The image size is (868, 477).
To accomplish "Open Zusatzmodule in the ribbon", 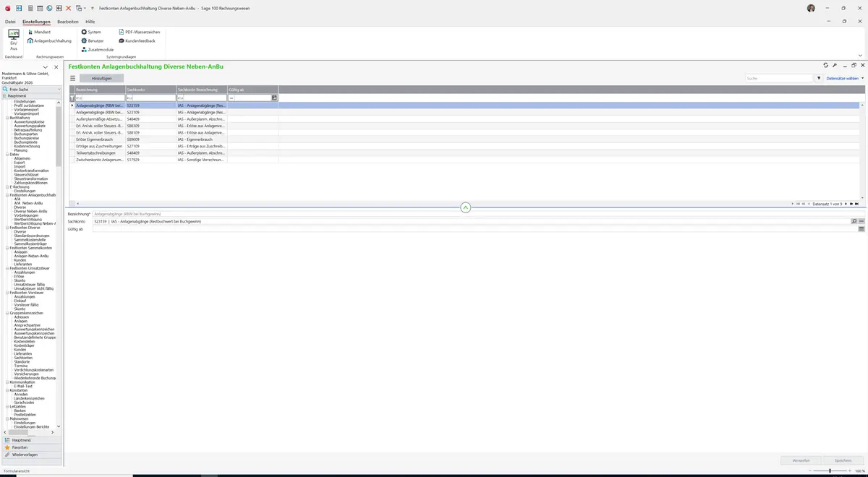I will [97, 50].
